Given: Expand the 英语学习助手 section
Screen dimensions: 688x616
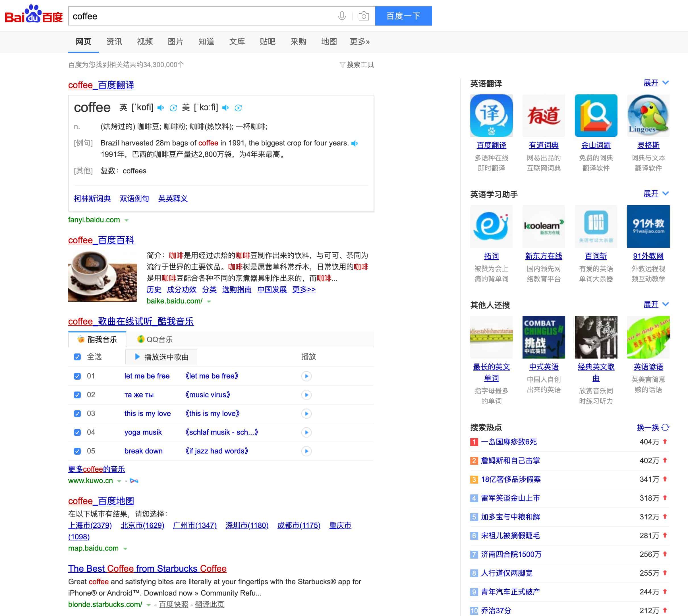Looking at the screenshot, I should (656, 193).
